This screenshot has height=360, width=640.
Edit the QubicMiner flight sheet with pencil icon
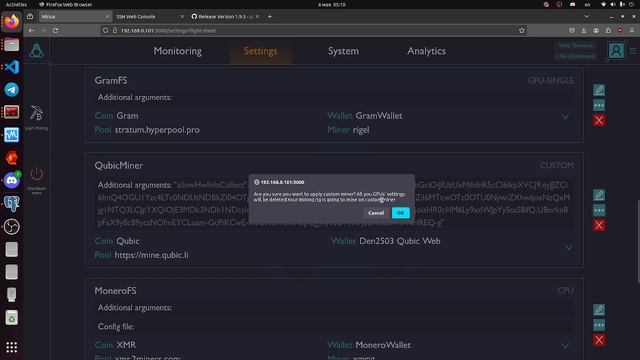point(599,195)
